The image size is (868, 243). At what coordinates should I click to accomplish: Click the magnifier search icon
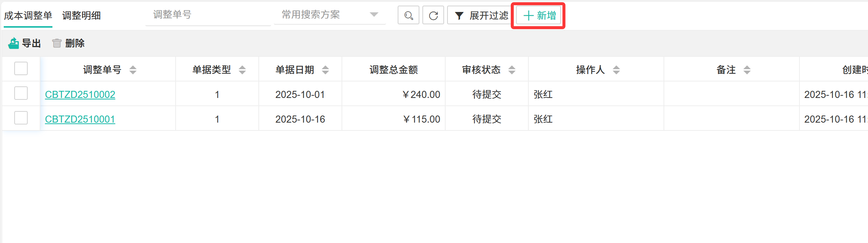point(408,16)
